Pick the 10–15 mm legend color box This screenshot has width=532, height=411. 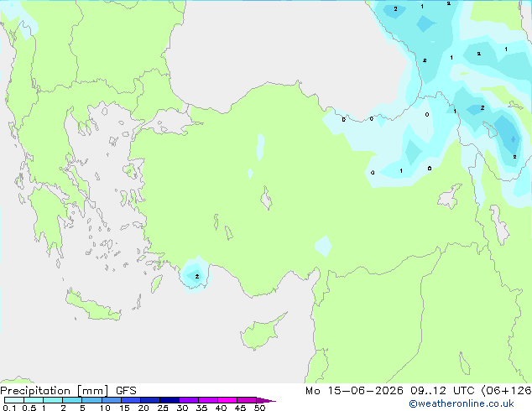(x=111, y=400)
